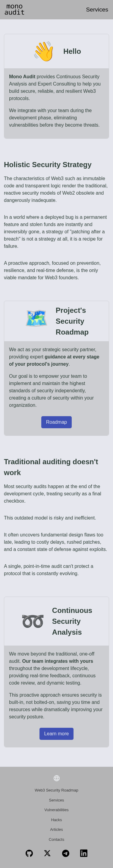Click the Learn more button
The image size is (113, 868).
tap(57, 734)
